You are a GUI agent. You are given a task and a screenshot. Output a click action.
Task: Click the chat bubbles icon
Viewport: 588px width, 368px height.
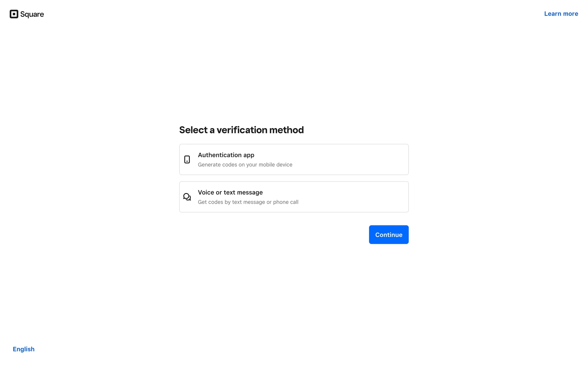187,197
